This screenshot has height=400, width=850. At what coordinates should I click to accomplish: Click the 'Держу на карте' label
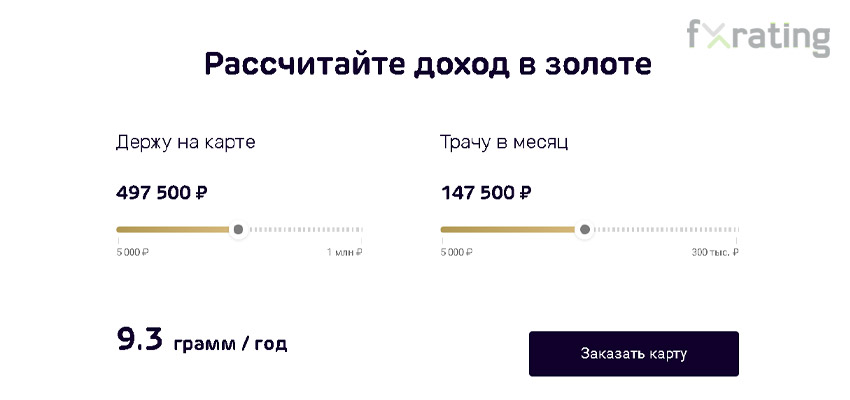[x=185, y=143]
